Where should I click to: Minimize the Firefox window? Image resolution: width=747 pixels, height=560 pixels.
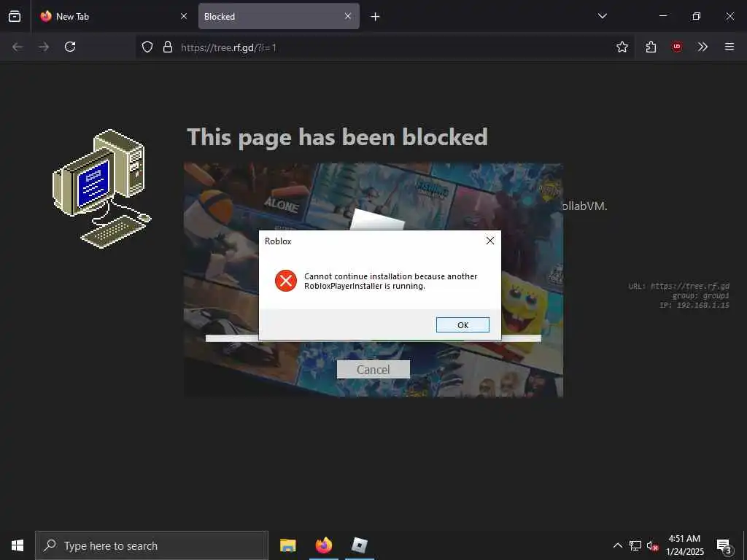coord(662,16)
